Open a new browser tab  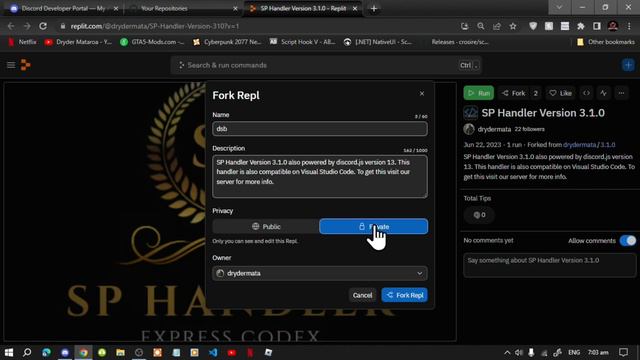tap(373, 9)
